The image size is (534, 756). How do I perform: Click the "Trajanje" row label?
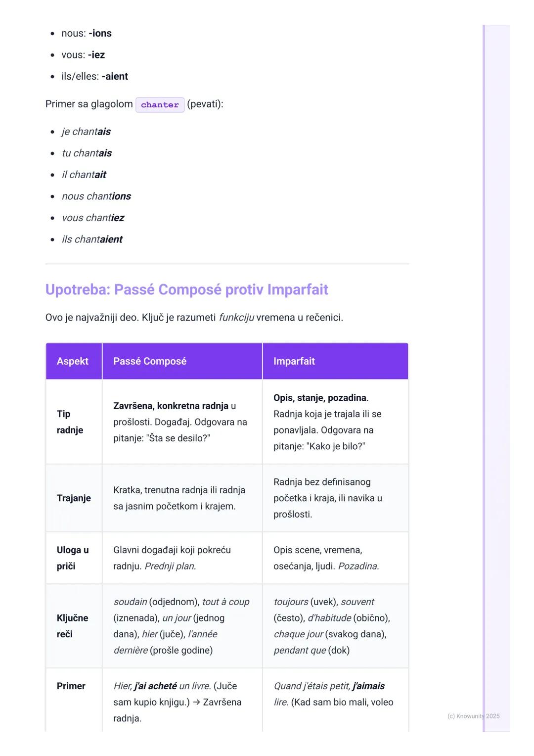[x=74, y=498]
